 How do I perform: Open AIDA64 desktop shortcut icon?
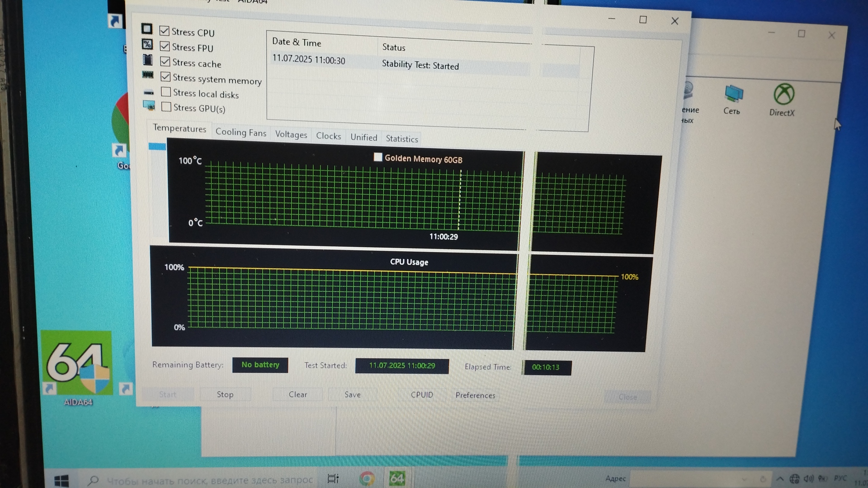coord(77,362)
